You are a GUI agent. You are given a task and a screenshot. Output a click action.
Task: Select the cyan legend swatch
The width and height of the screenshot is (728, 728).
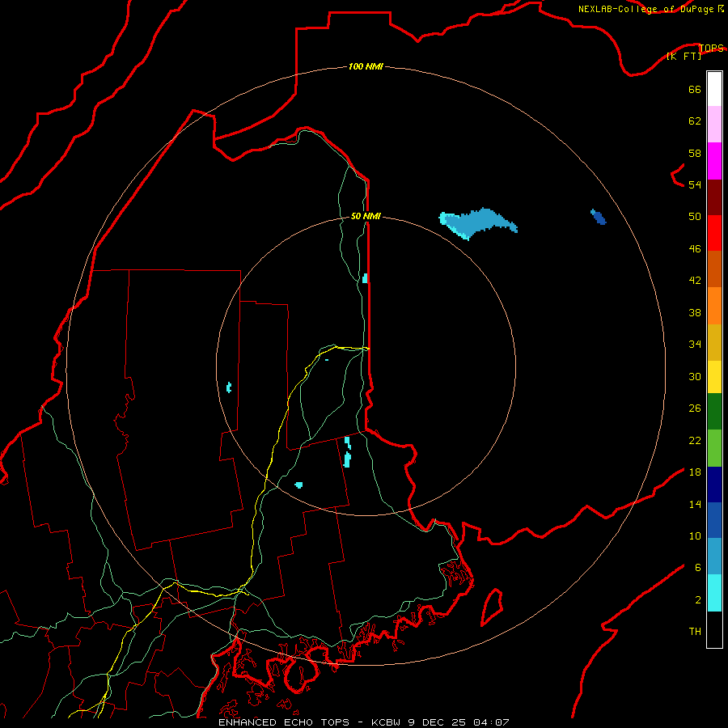pyautogui.click(x=714, y=593)
